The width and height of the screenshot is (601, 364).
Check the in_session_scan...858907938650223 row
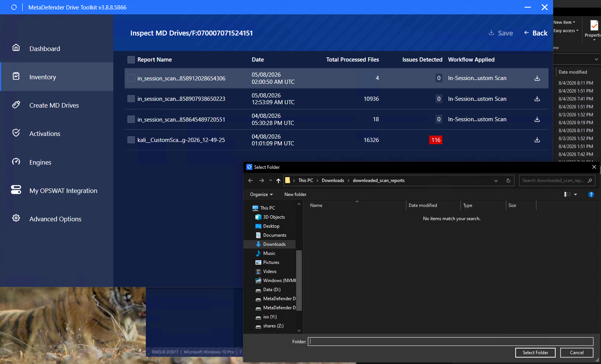131,99
